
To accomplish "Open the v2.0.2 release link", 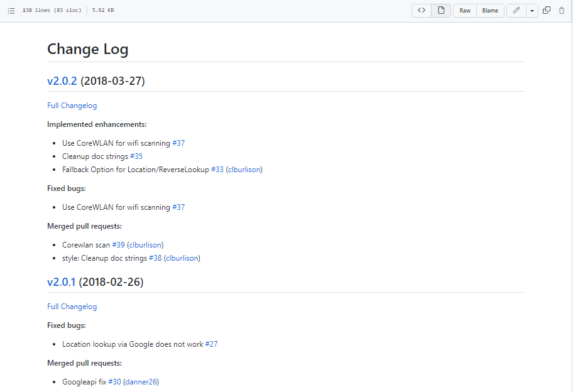I will (62, 80).
